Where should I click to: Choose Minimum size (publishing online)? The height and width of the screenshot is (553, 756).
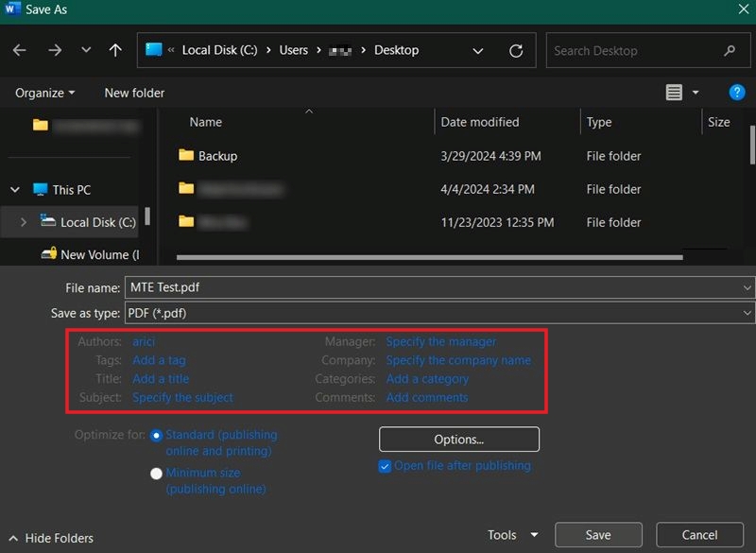tap(156, 473)
